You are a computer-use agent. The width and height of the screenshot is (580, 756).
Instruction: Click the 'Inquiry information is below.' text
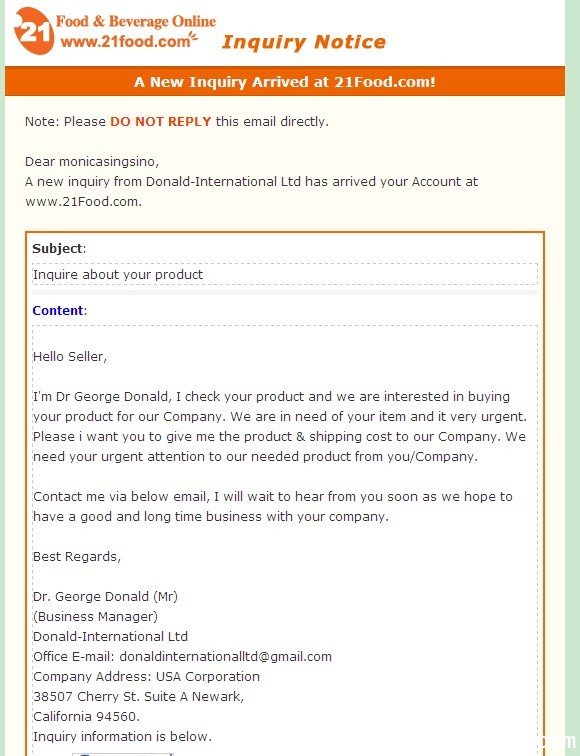click(122, 737)
